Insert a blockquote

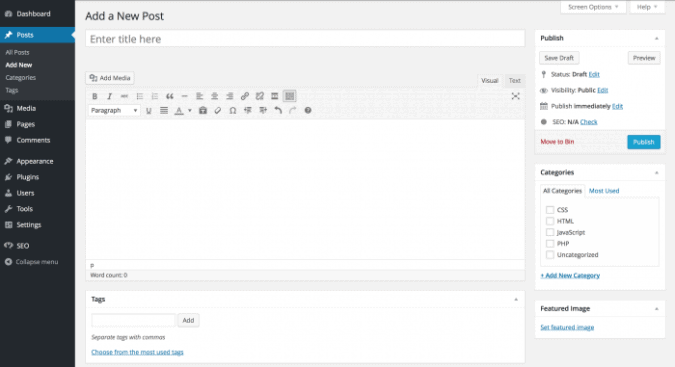pos(170,96)
